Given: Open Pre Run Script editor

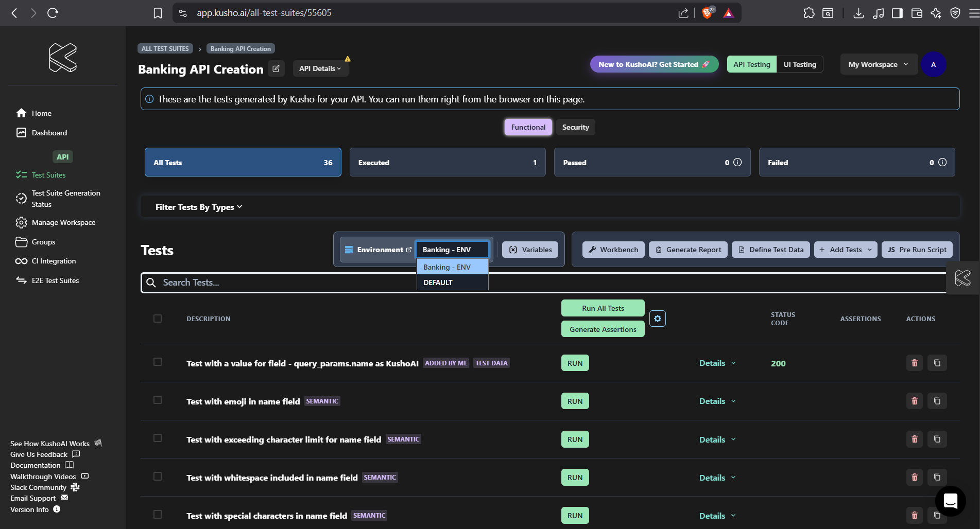Looking at the screenshot, I should 917,250.
